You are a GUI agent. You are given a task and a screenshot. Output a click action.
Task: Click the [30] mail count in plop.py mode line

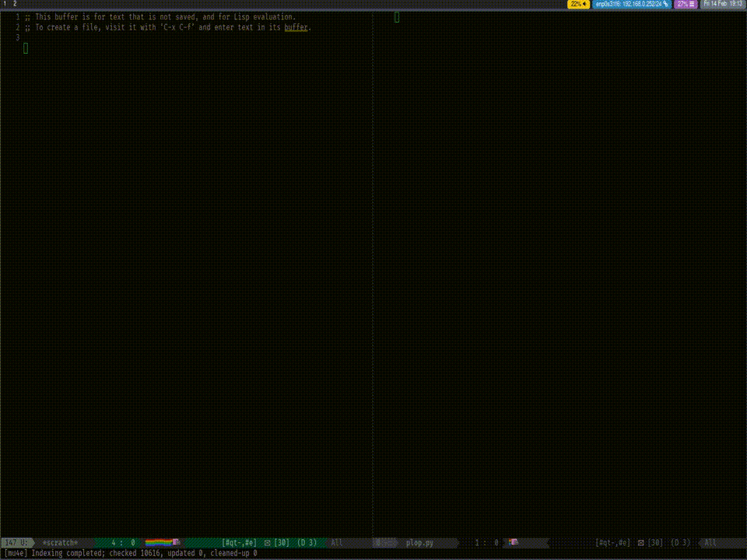pyautogui.click(x=655, y=543)
